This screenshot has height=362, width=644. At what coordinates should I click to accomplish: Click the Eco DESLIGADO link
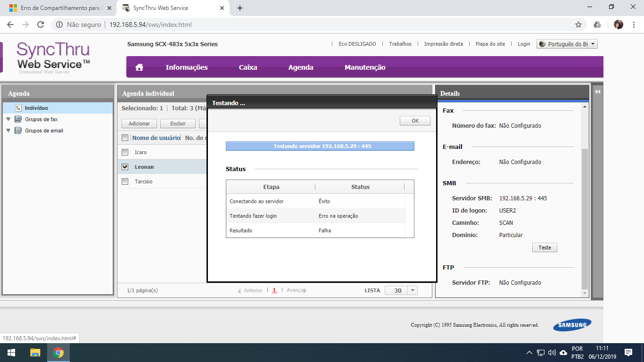click(357, 44)
